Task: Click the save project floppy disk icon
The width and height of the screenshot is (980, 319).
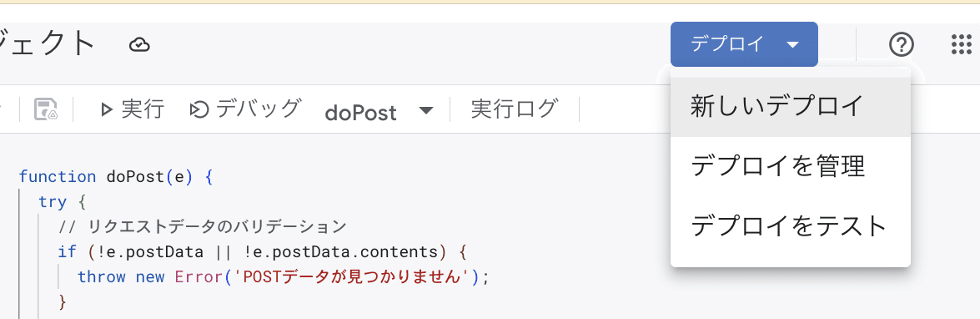Action: pyautogui.click(x=46, y=109)
